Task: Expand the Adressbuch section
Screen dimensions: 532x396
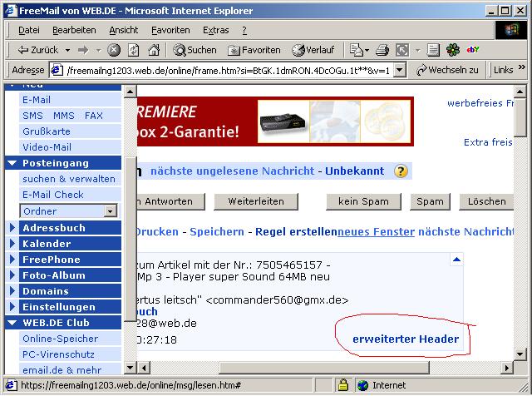Action: click(12, 228)
